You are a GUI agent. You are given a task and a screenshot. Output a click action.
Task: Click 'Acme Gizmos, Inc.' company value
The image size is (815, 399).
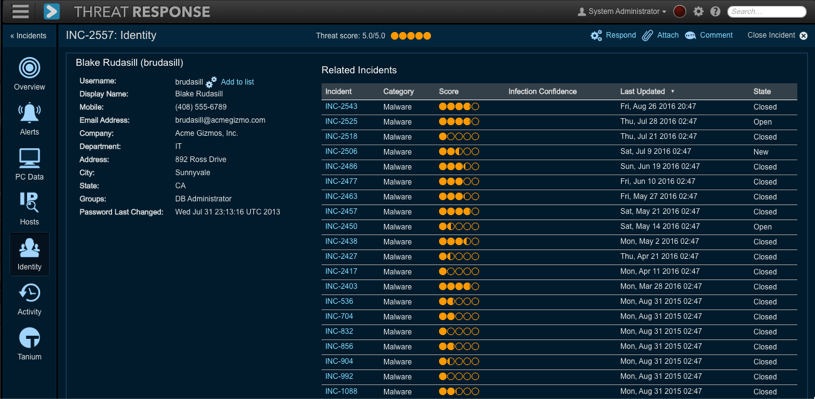(x=205, y=134)
